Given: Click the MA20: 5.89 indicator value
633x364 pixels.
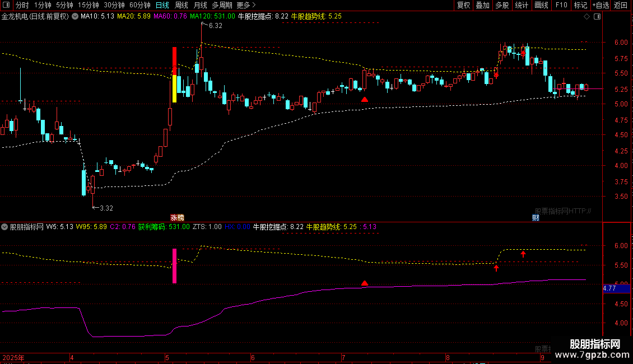Looking at the screenshot, I should pos(134,17).
